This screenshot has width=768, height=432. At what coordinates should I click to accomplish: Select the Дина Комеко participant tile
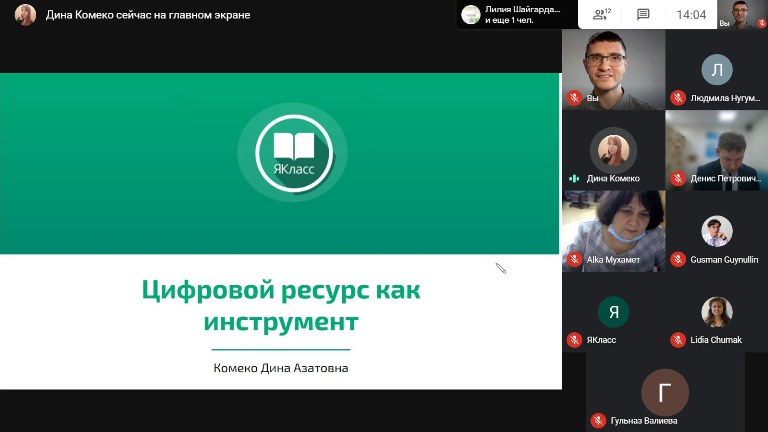(613, 148)
